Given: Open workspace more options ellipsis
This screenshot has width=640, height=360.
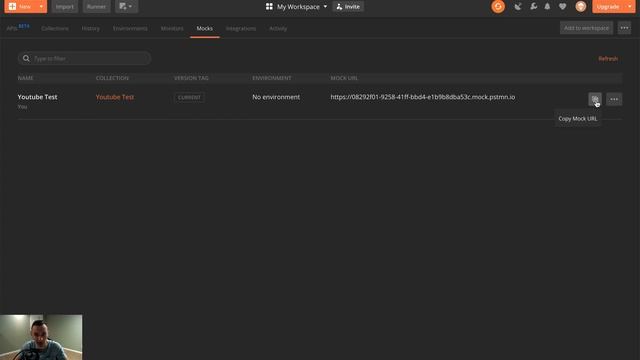Looking at the screenshot, I should coord(624,28).
